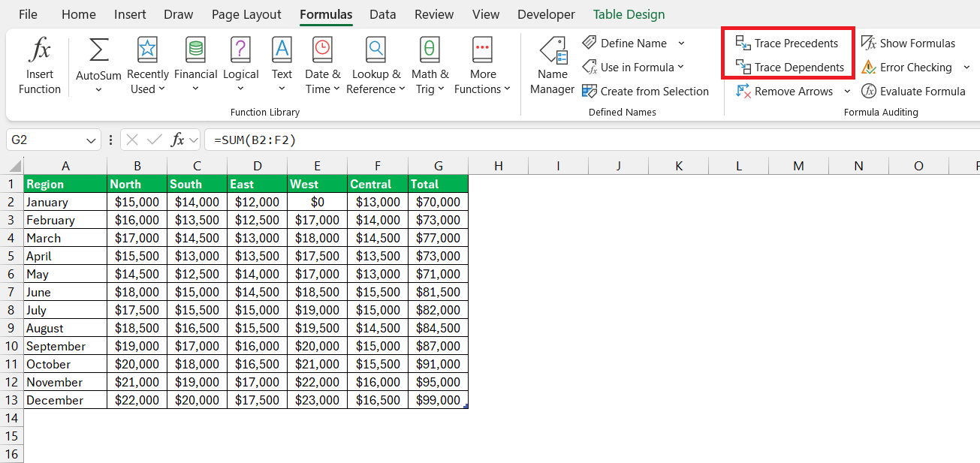Click the Region header cell
This screenshot has height=463, width=980.
65,184
